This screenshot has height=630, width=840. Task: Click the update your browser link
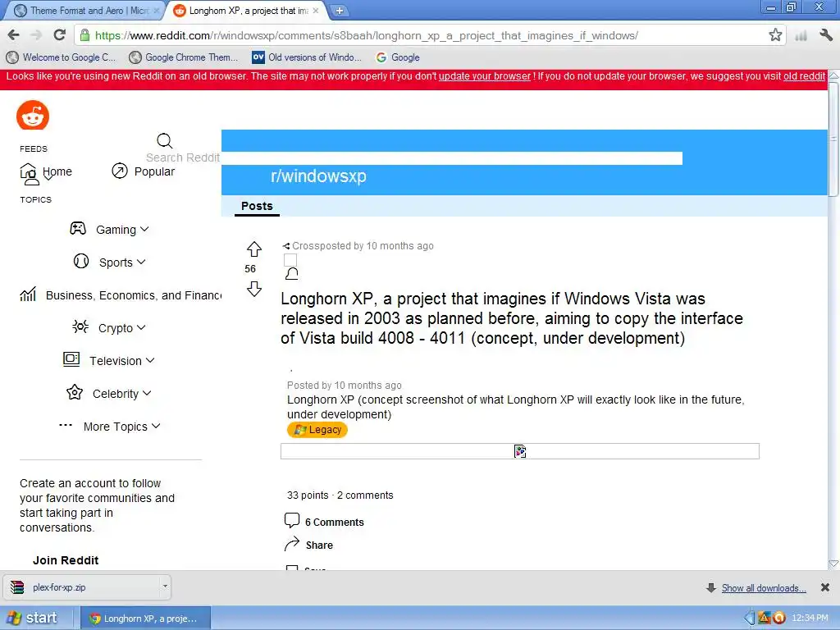[484, 76]
